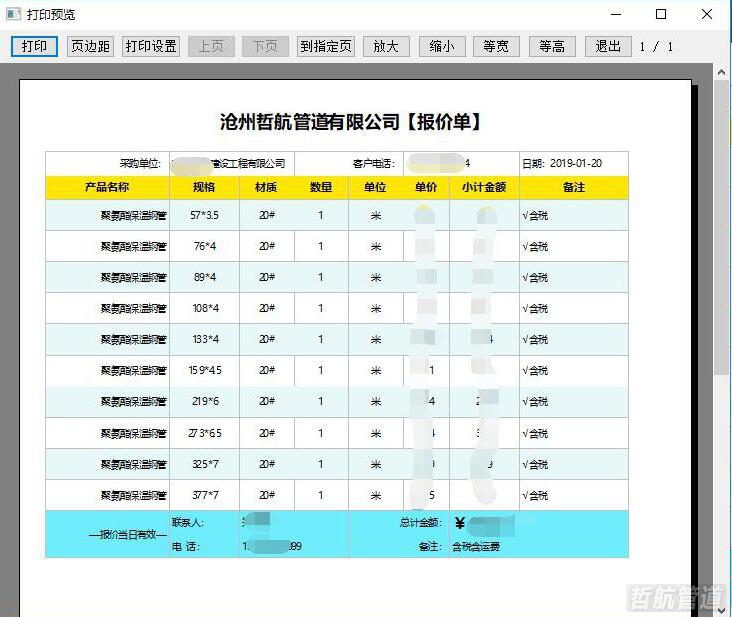732x617 pixels.
Task: Click 小计金额 column header
Action: 484,187
